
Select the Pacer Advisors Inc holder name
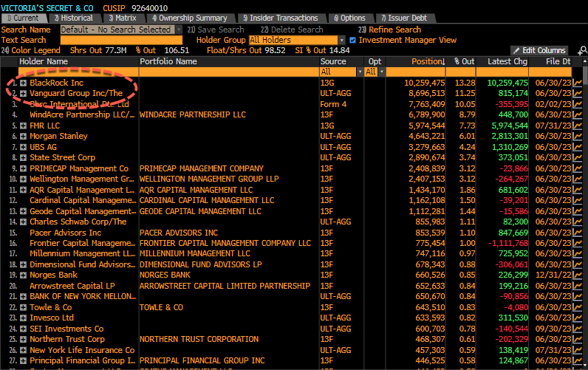[66, 233]
